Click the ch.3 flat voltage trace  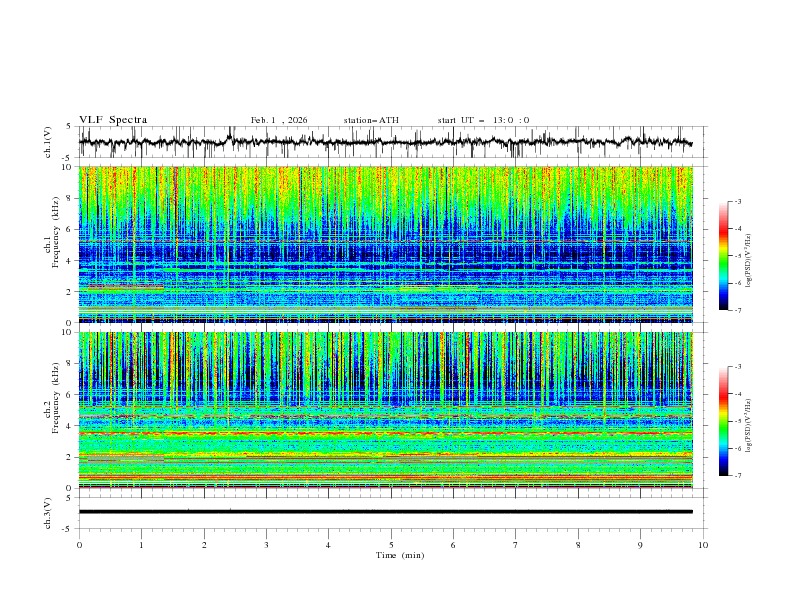coord(385,512)
